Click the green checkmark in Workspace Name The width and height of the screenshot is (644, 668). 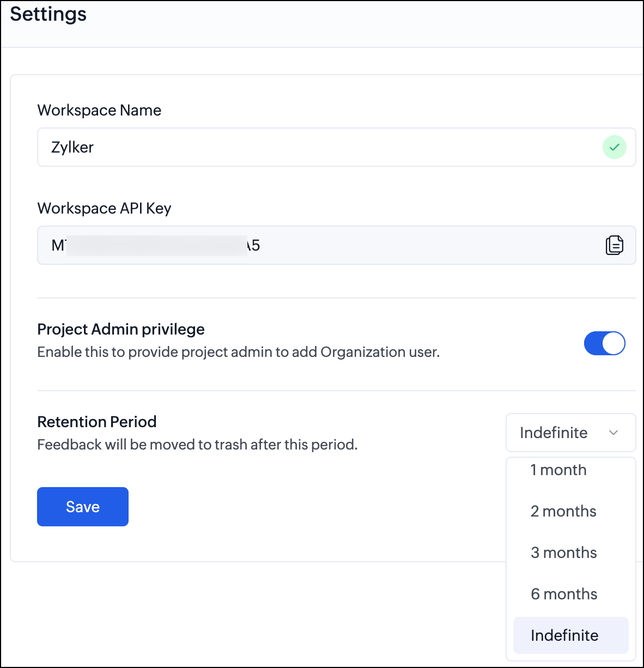[x=614, y=147]
